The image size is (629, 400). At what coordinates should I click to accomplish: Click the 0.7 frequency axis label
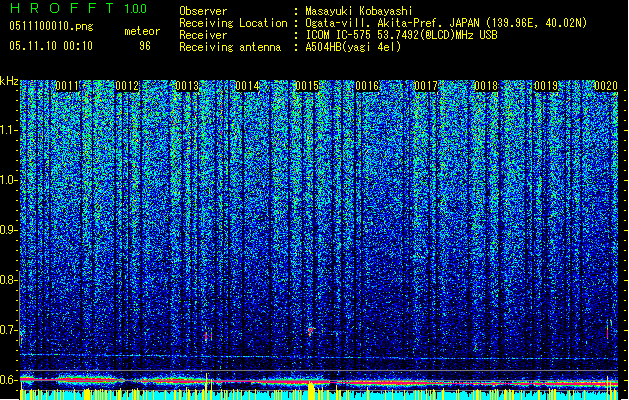[x=8, y=330]
